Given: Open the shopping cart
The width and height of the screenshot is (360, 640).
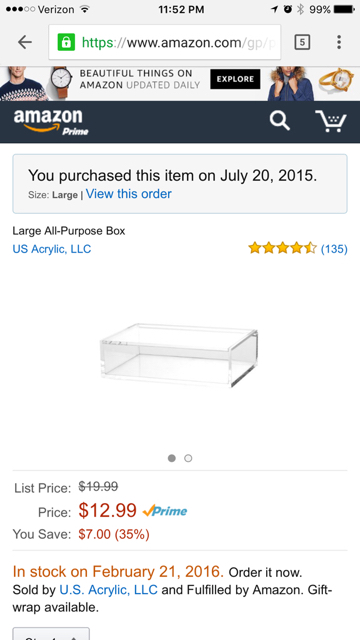Looking at the screenshot, I should pyautogui.click(x=331, y=121).
